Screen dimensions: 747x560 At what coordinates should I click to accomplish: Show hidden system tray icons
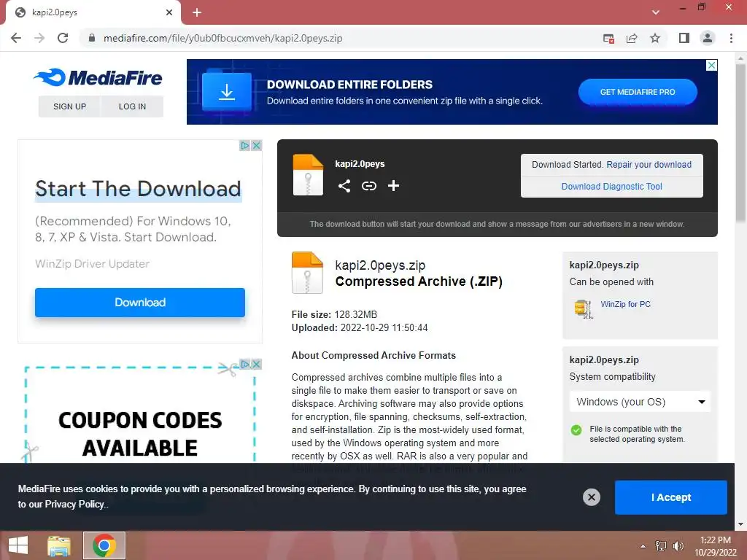click(x=643, y=546)
